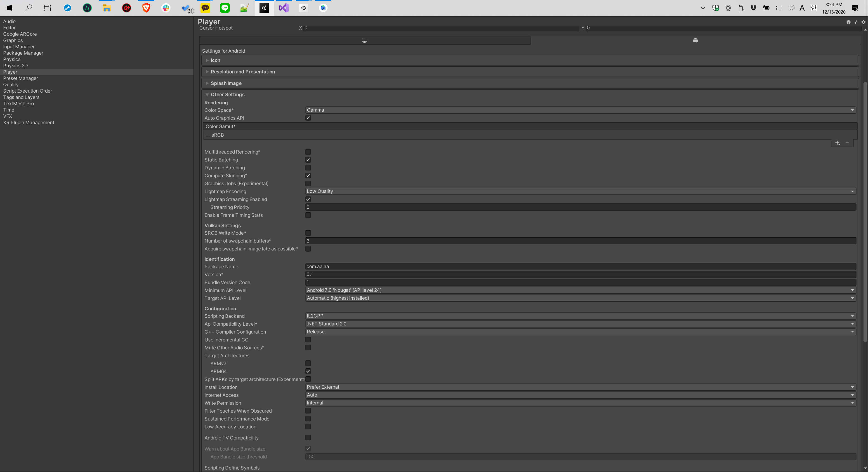Open the Minimum API Level dropdown
This screenshot has height=472, width=868.
[580, 290]
